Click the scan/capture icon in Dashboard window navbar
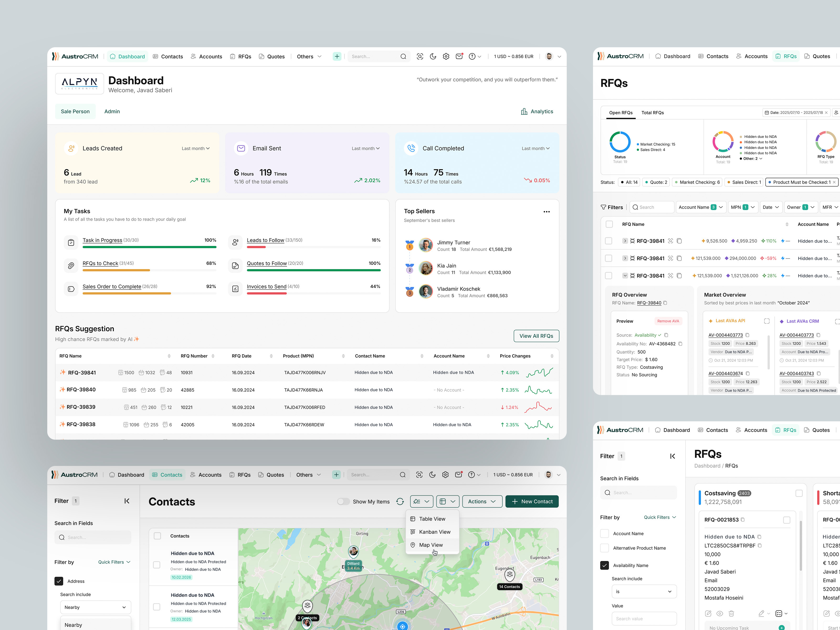 420,57
